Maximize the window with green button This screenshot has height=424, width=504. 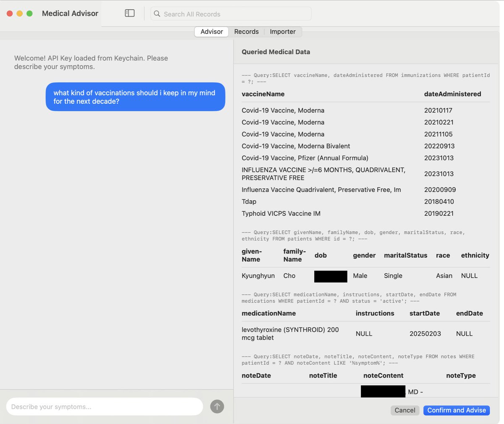click(29, 13)
